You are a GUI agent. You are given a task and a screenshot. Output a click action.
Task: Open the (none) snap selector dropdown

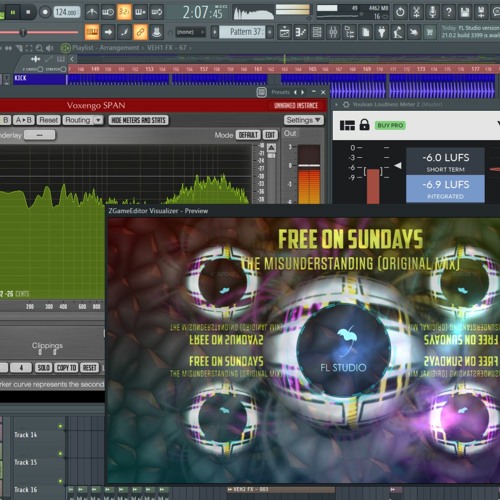point(190,32)
